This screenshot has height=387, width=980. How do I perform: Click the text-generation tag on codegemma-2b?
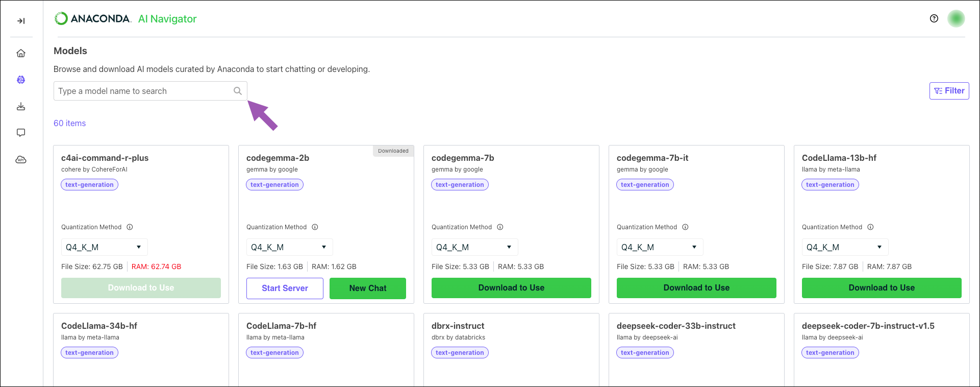pos(275,185)
